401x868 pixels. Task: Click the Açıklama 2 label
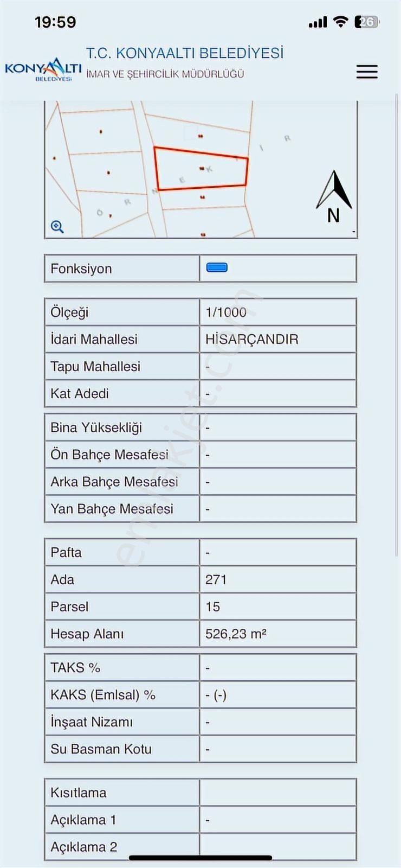(83, 846)
